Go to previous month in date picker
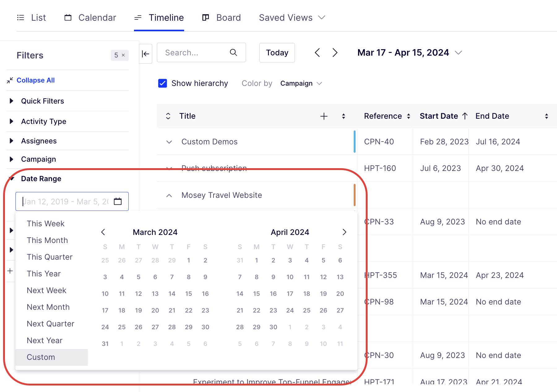 point(103,232)
